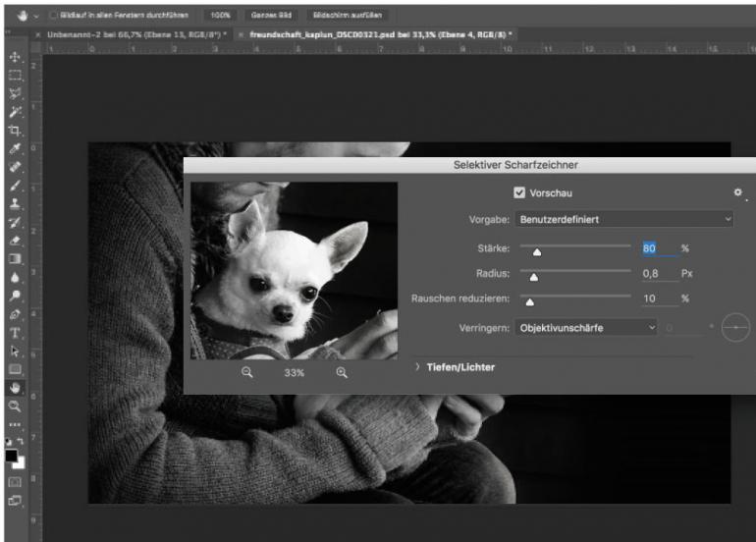756x542 pixels.
Task: Toggle Bildlauf in allen Fenstern durchführen
Action: (x=54, y=16)
